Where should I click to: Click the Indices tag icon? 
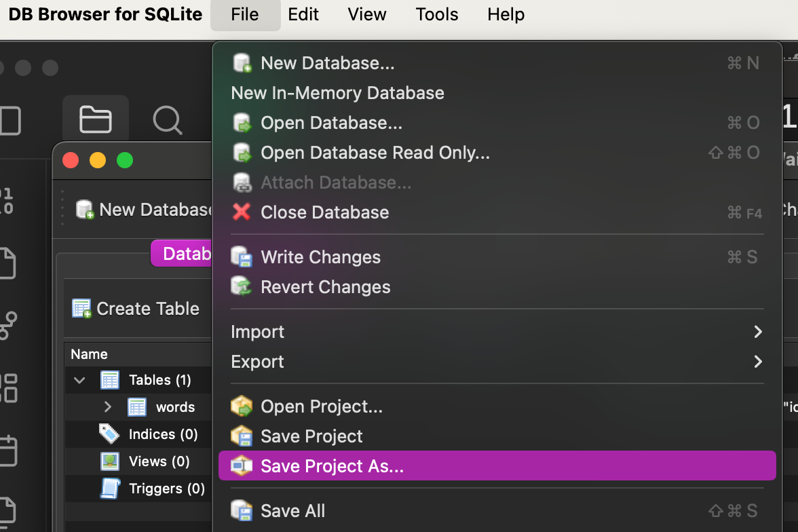click(x=109, y=434)
